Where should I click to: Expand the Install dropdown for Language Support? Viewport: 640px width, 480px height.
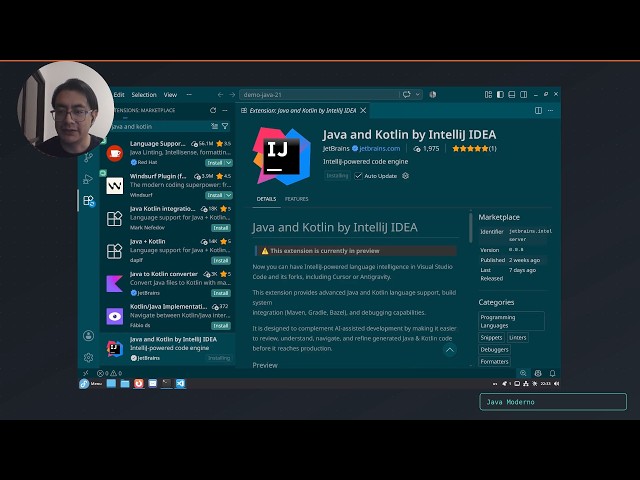pos(229,163)
